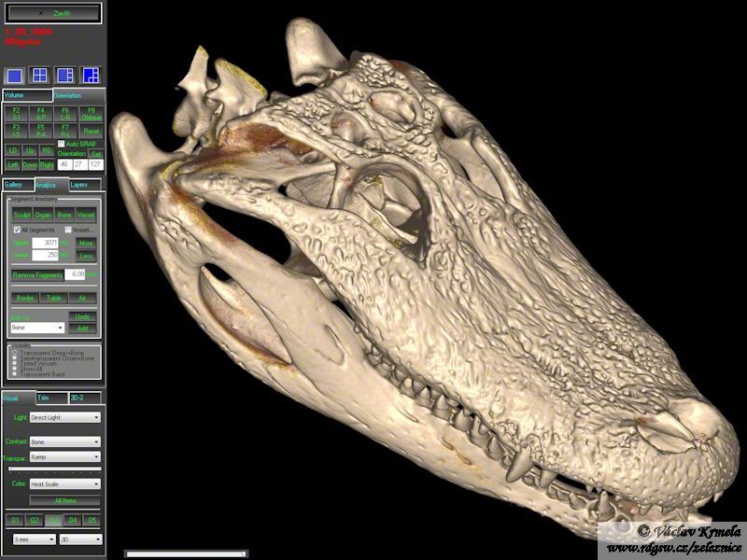This screenshot has width=747, height=560.
Task: Open the Add to Bone dropdown
Action: [37, 328]
